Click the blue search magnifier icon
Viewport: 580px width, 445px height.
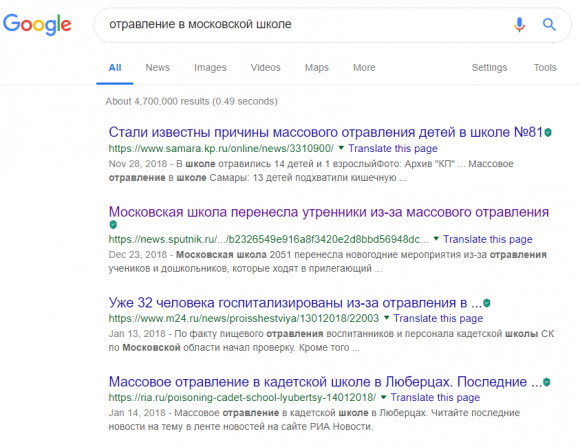(549, 24)
